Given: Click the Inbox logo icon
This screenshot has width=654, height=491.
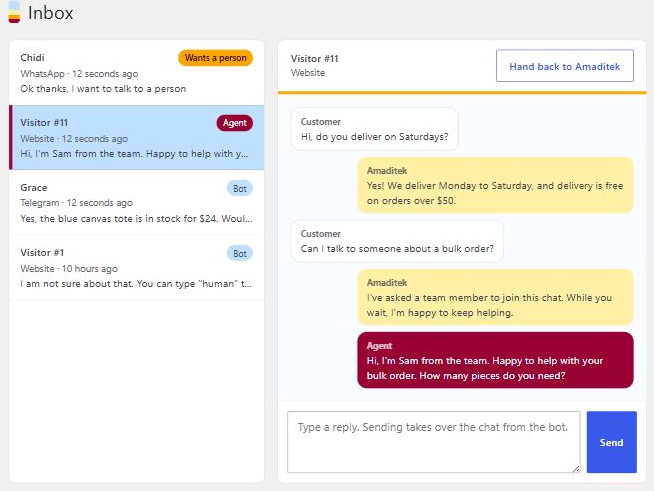Looking at the screenshot, I should pos(14,12).
